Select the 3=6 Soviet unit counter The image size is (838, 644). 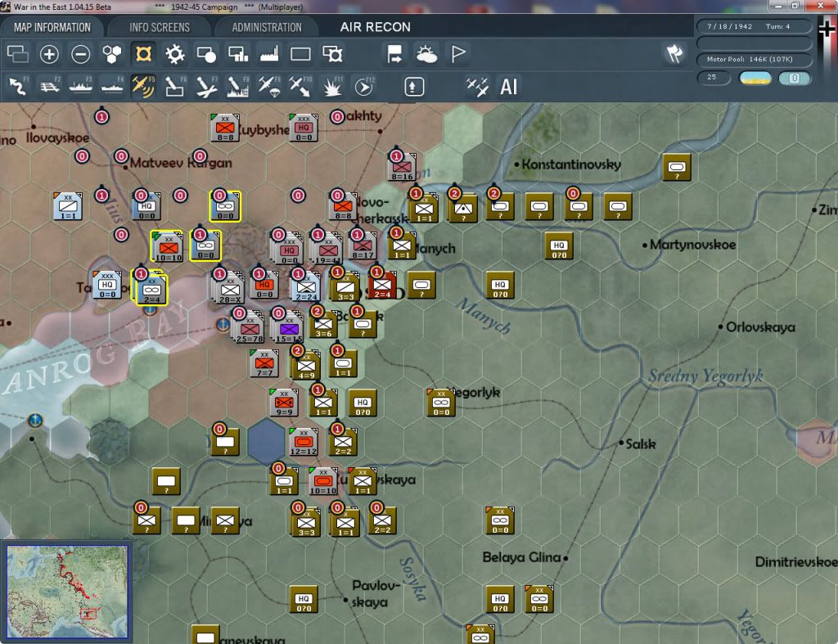tap(323, 324)
